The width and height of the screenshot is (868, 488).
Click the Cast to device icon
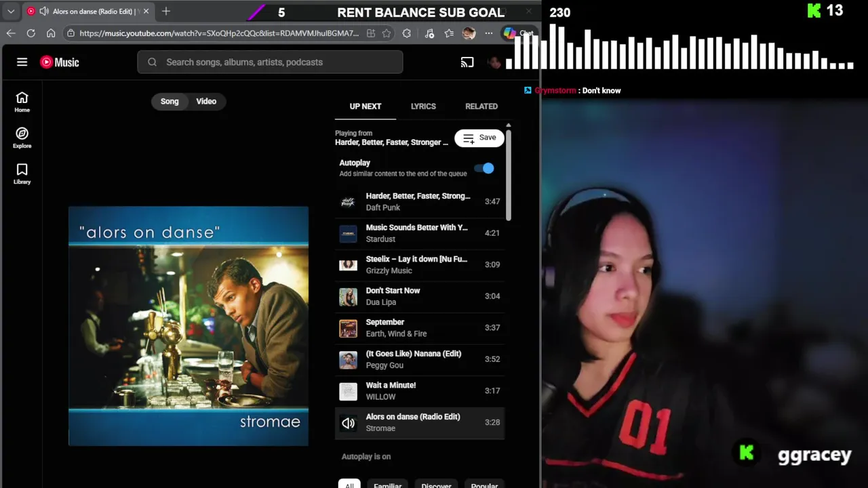(x=467, y=62)
